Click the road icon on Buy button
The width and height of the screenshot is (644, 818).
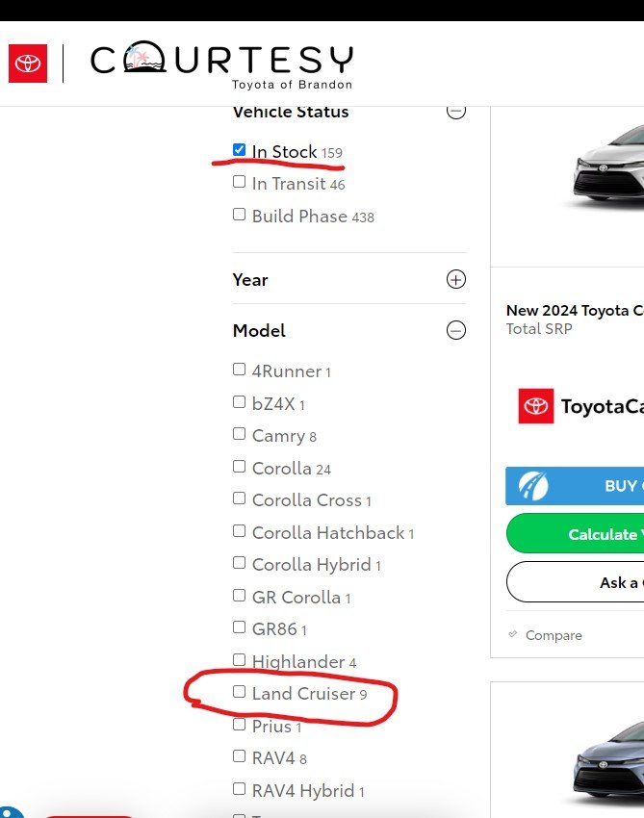coord(533,486)
